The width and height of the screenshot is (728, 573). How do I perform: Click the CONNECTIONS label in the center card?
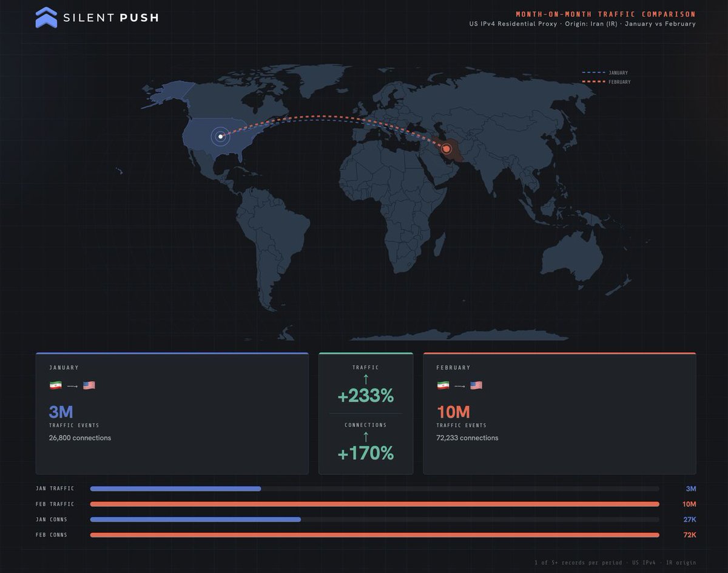[366, 425]
